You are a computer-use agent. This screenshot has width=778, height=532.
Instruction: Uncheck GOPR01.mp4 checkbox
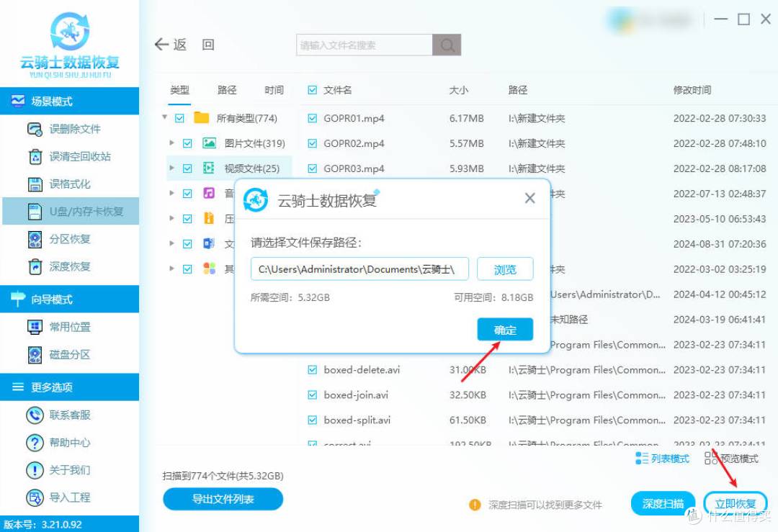(x=312, y=119)
